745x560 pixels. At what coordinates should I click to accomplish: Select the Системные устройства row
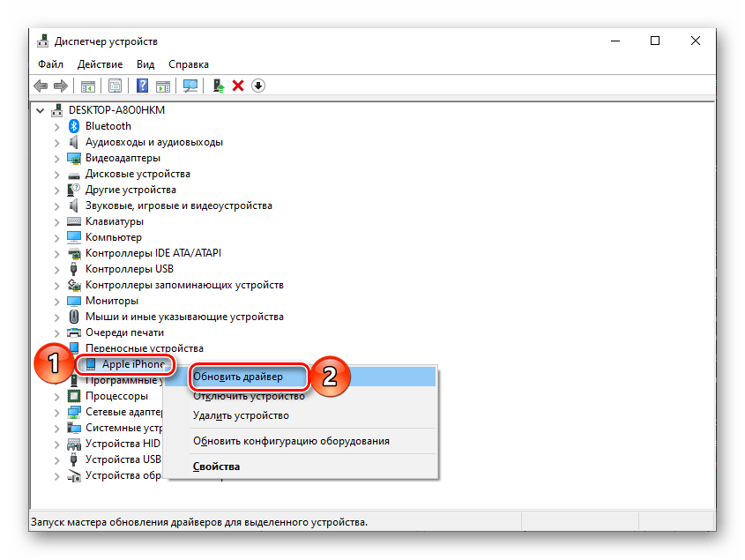[x=124, y=428]
